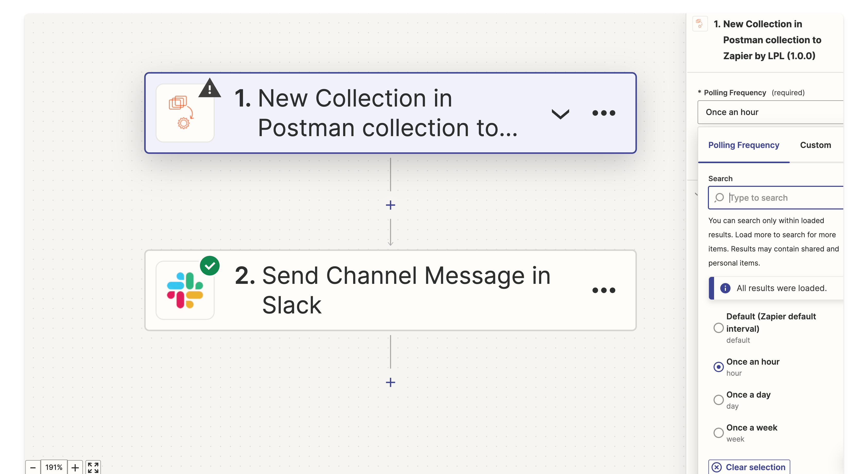This screenshot has width=868, height=474.
Task: Add a step after the Slack action
Action: (390, 382)
